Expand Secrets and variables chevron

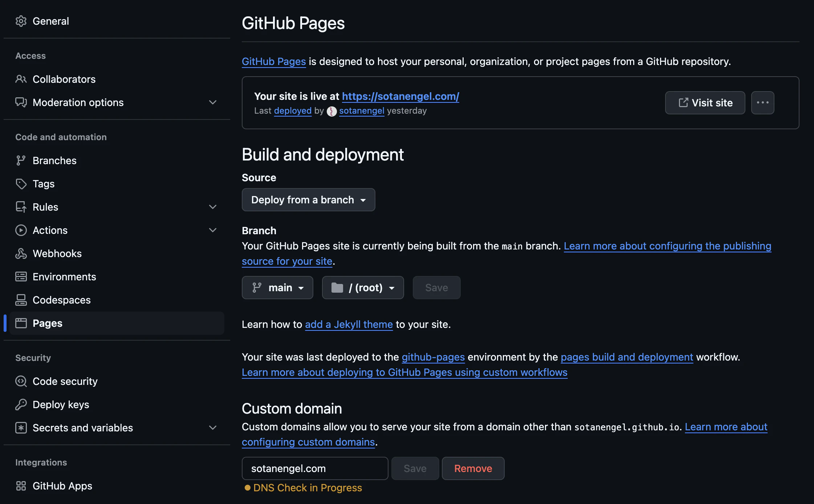[213, 428]
